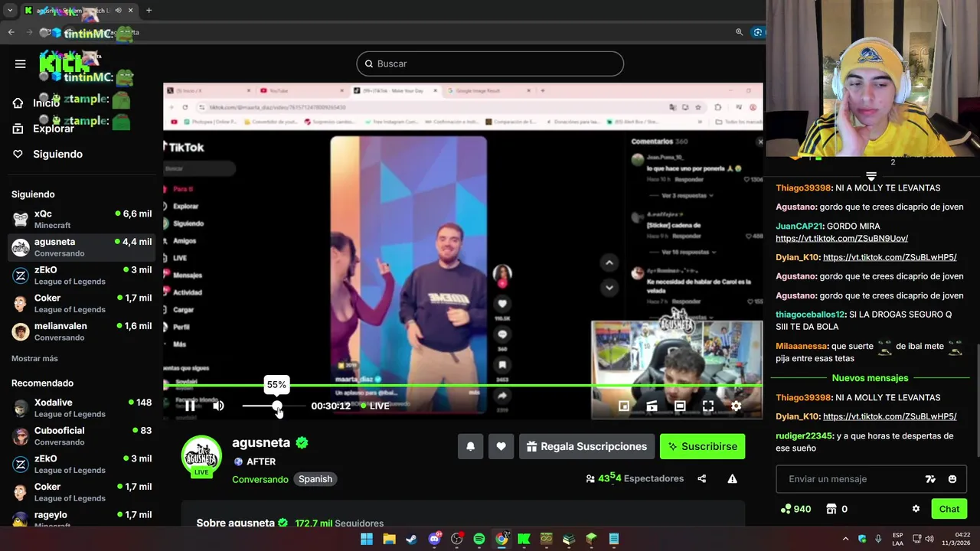This screenshot has width=980, height=551.
Task: Open xQc channel in followed list
Action: pyautogui.click(x=81, y=219)
